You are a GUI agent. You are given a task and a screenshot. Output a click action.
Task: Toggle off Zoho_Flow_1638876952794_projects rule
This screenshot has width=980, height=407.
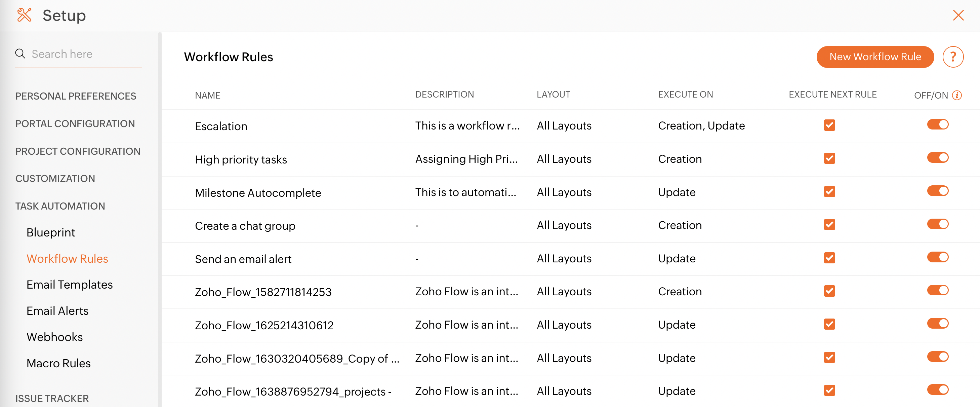[938, 390]
